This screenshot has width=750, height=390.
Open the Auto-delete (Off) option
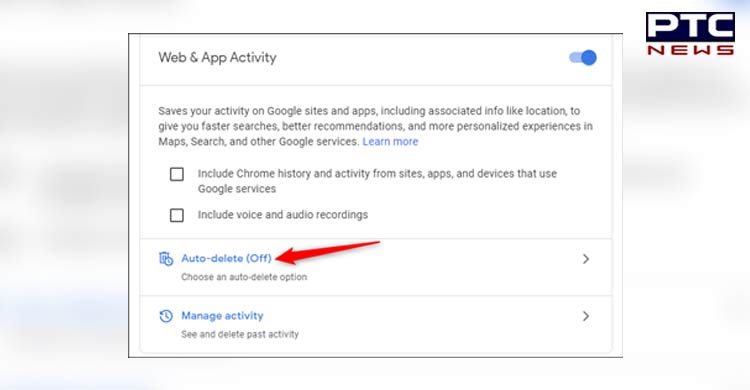[226, 258]
